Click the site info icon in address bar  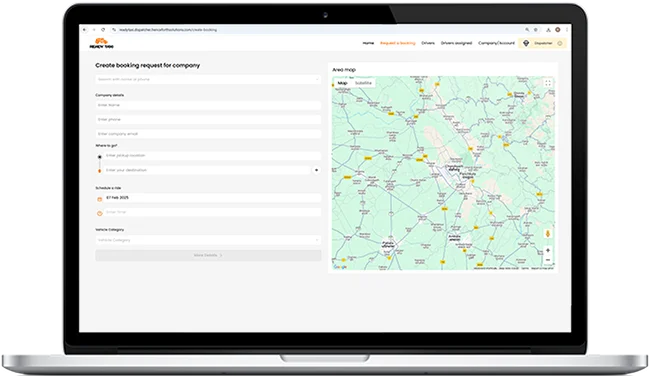tap(114, 30)
